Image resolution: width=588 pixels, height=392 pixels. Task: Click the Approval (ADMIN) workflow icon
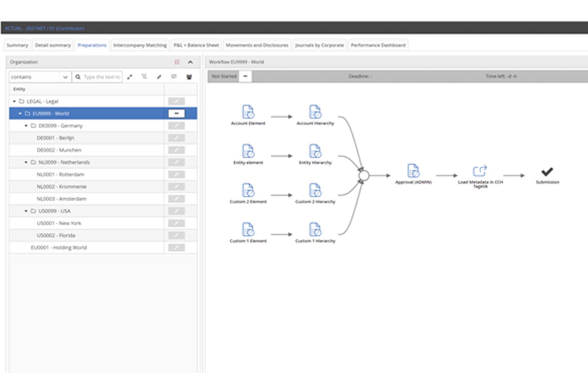click(413, 171)
